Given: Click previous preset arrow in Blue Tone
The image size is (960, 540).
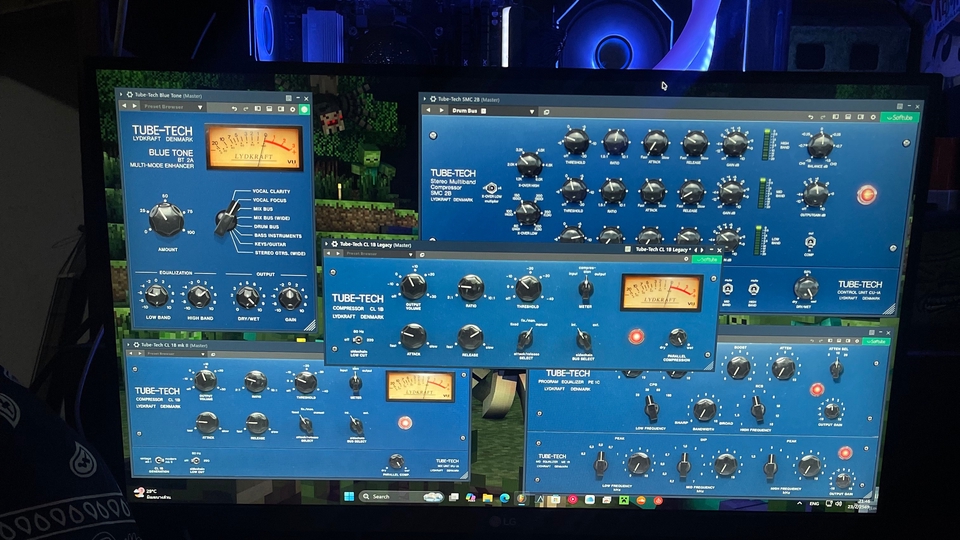Looking at the screenshot, I should [x=124, y=106].
